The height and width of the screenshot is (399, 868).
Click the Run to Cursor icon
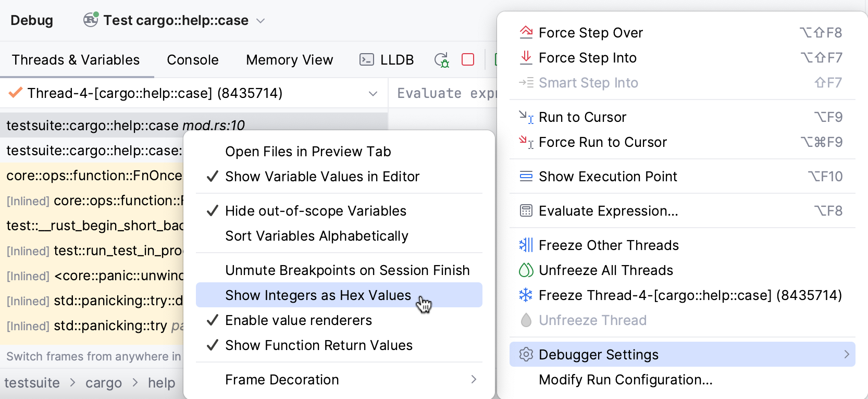526,117
